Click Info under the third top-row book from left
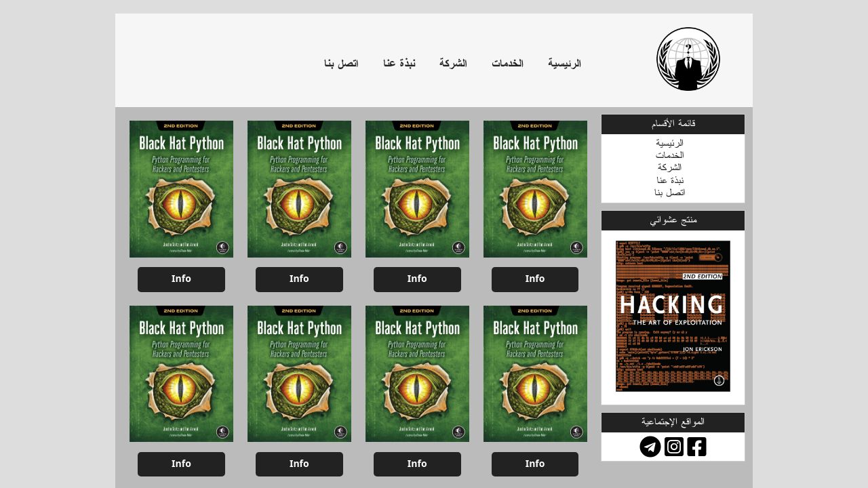Image resolution: width=868 pixels, height=488 pixels. click(417, 279)
